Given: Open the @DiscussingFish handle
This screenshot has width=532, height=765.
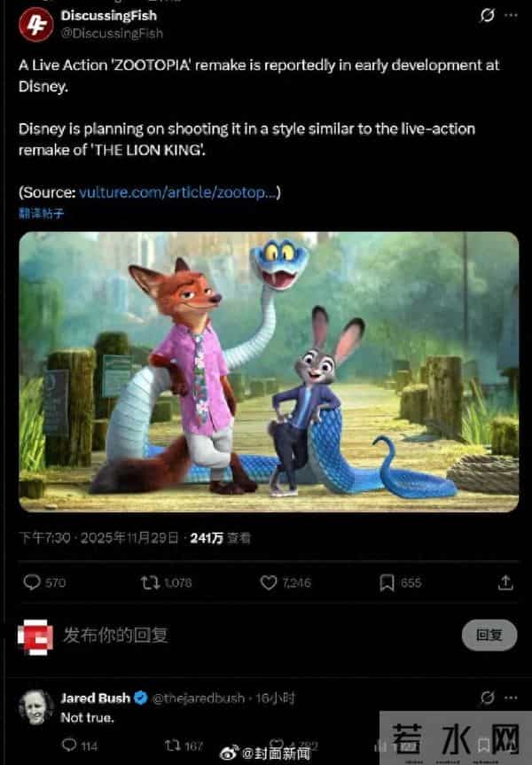Looking at the screenshot, I should 112,33.
